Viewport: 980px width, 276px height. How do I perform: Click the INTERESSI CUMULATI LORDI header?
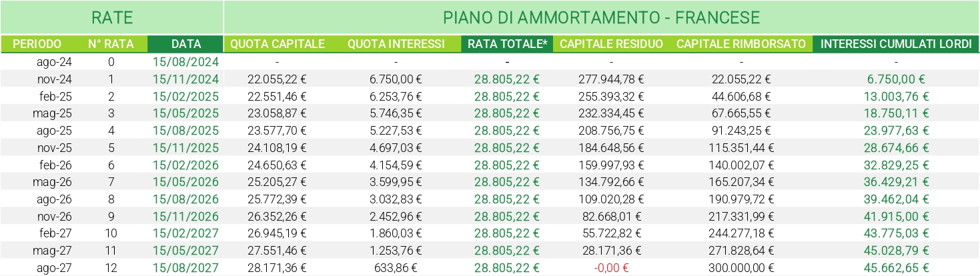point(896,44)
